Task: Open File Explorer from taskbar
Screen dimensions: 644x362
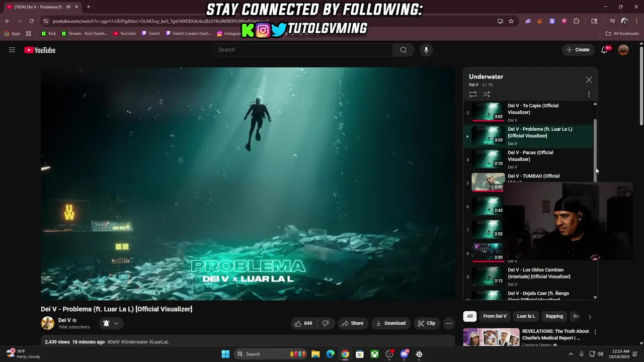Action: pos(315,354)
